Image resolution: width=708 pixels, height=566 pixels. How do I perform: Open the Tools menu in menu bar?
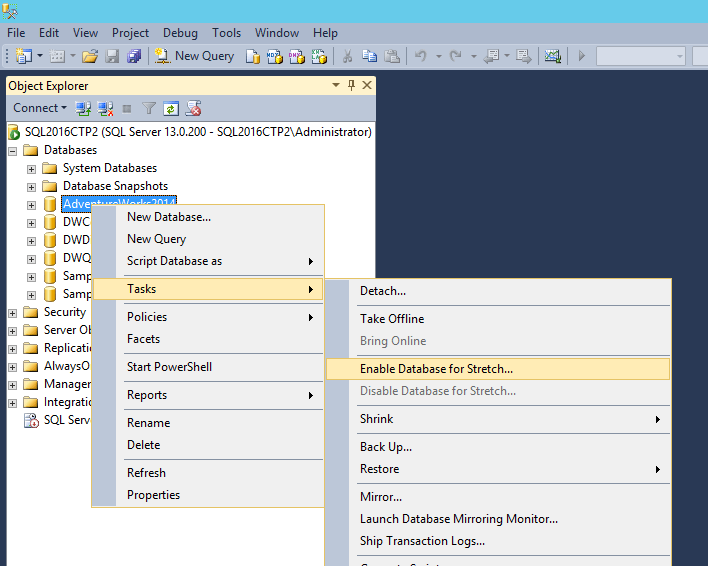click(226, 33)
